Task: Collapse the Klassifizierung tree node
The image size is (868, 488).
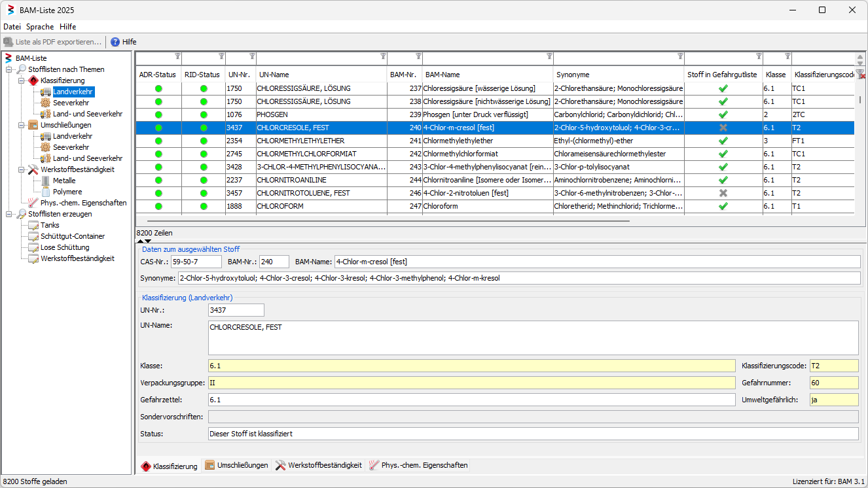Action: coord(22,80)
